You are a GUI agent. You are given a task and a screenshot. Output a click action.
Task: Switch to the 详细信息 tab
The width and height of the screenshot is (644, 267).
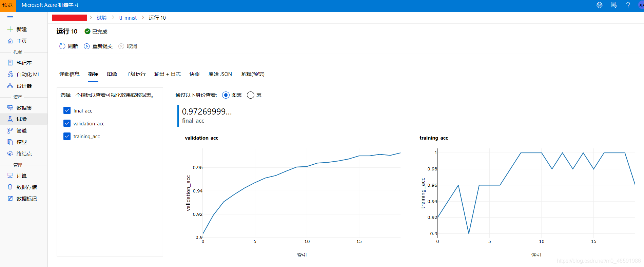[70, 74]
